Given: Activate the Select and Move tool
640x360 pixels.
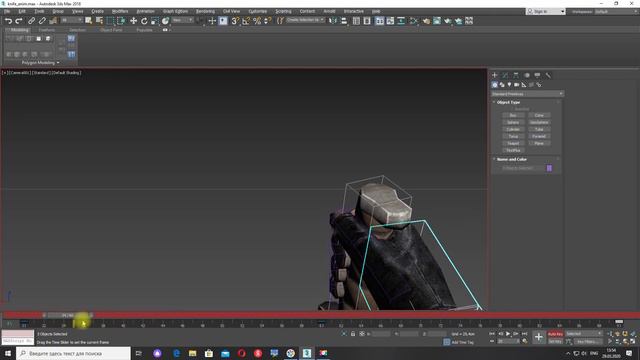Looking at the screenshot, I should click(x=133, y=20).
